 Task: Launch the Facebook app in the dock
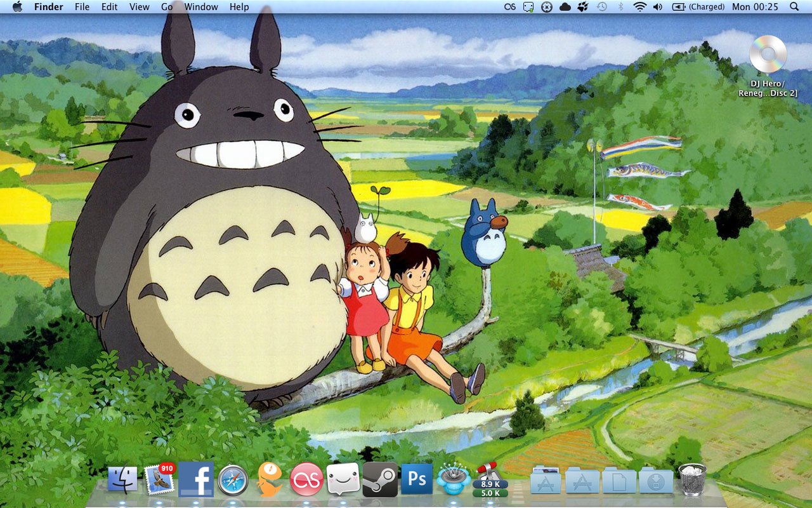196,479
